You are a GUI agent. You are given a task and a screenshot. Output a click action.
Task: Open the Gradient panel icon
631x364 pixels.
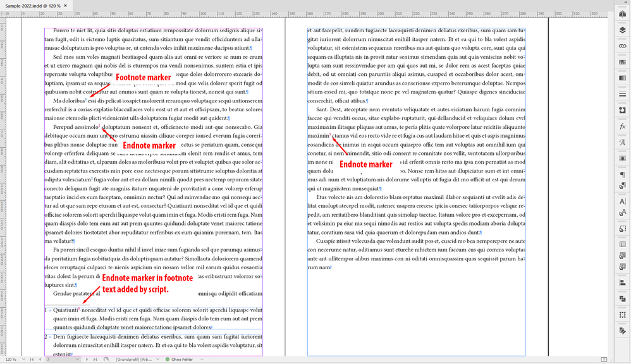point(623,78)
